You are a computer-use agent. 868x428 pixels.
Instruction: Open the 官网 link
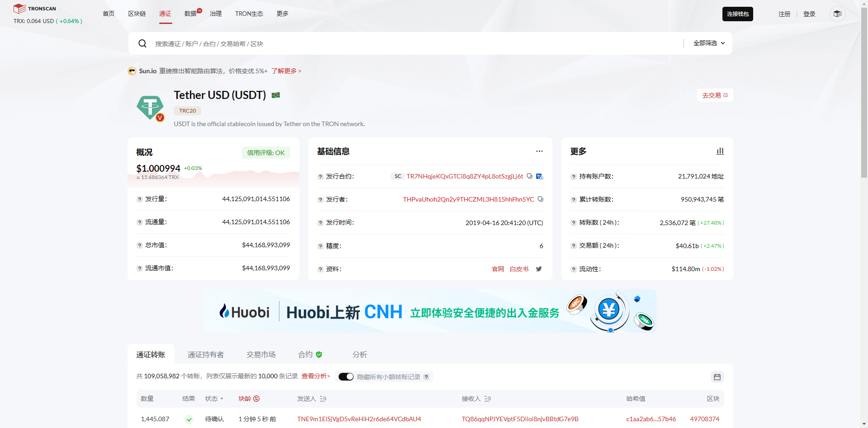(x=498, y=269)
